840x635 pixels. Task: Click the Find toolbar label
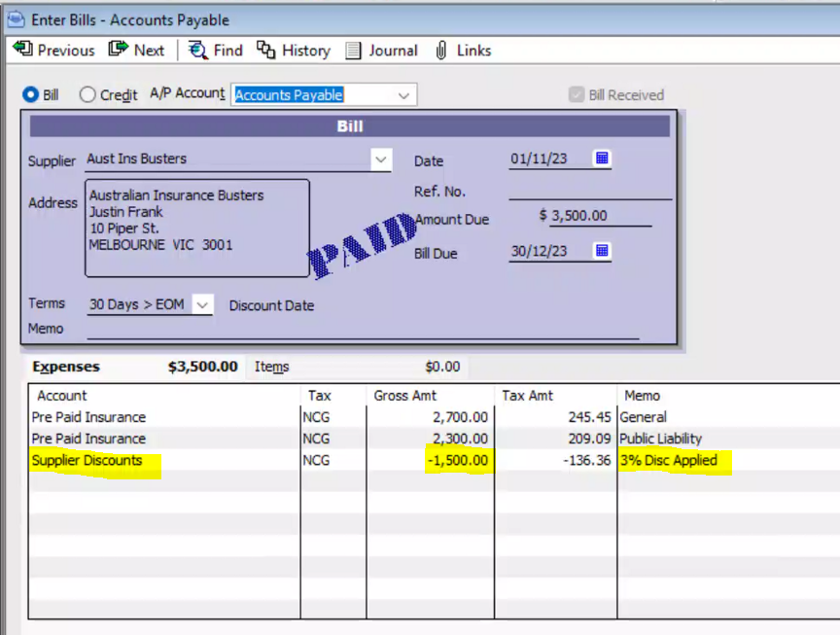[x=228, y=51]
